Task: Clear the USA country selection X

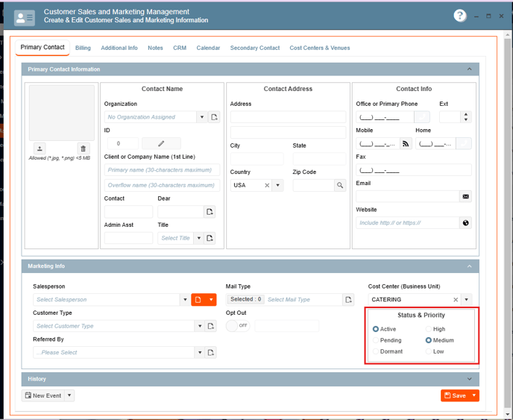Action: 267,185
